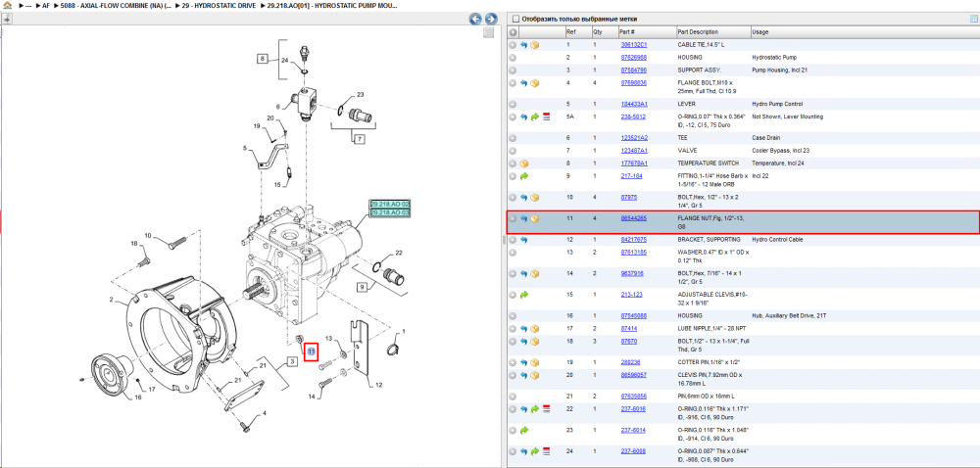980x468 pixels.
Task: Open the '---' breadcrumb level
Action: pyautogui.click(x=28, y=5)
